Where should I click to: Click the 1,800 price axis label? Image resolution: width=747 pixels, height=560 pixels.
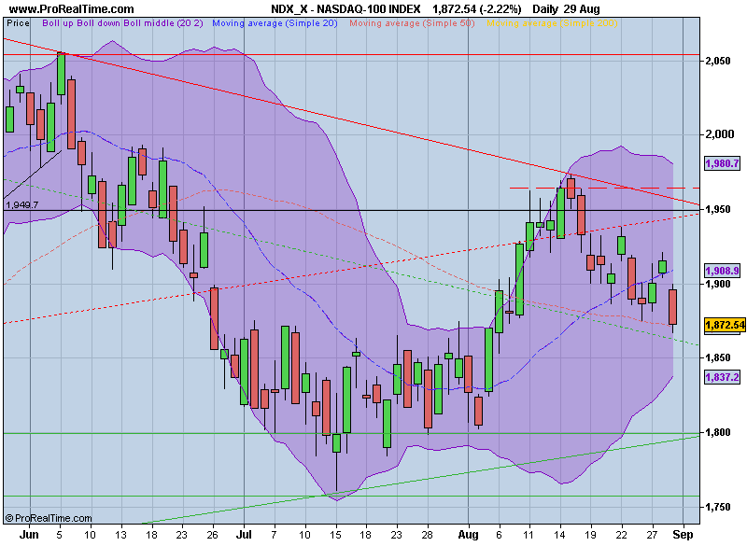point(718,432)
